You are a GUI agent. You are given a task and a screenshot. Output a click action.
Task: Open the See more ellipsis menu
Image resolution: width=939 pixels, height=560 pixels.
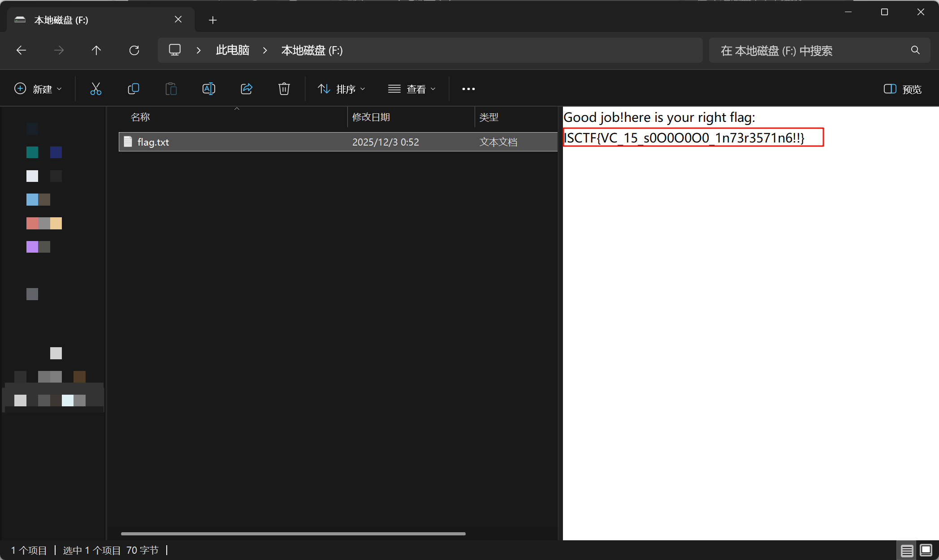pyautogui.click(x=468, y=89)
